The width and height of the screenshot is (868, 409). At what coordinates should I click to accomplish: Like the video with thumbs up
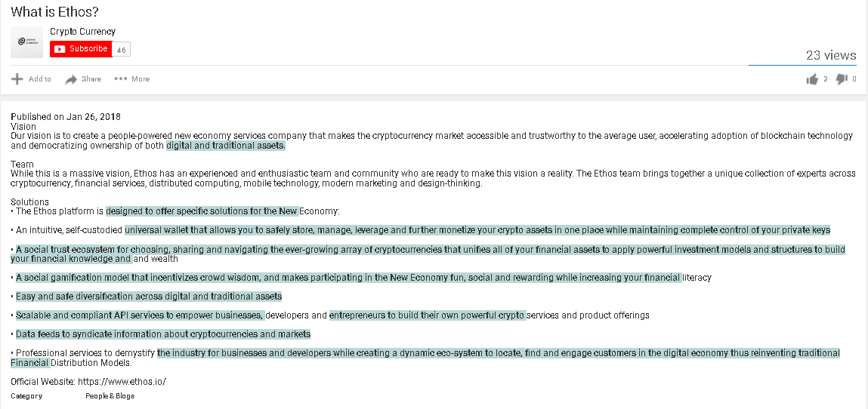coord(812,79)
